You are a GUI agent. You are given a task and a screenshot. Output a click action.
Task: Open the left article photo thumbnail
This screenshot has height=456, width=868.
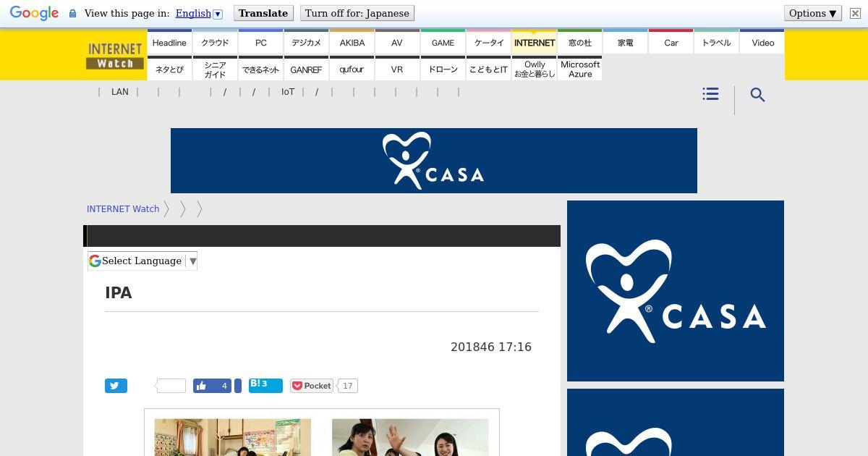[x=233, y=437]
